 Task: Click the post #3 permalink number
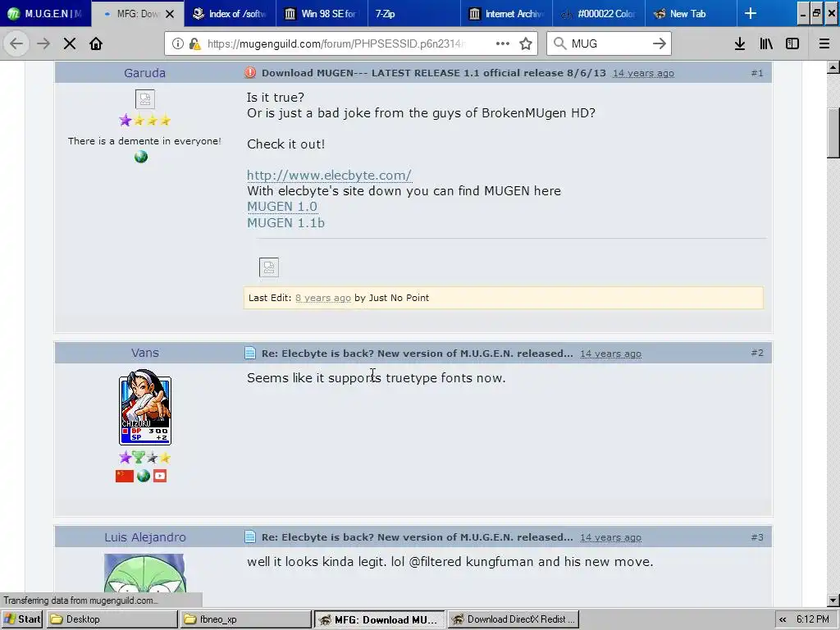tap(757, 536)
